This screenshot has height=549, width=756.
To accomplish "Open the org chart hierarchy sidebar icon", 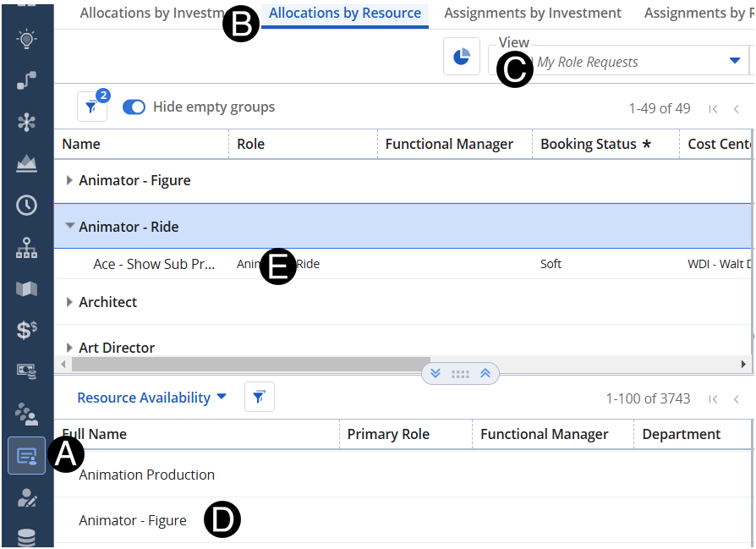I will pos(26,248).
